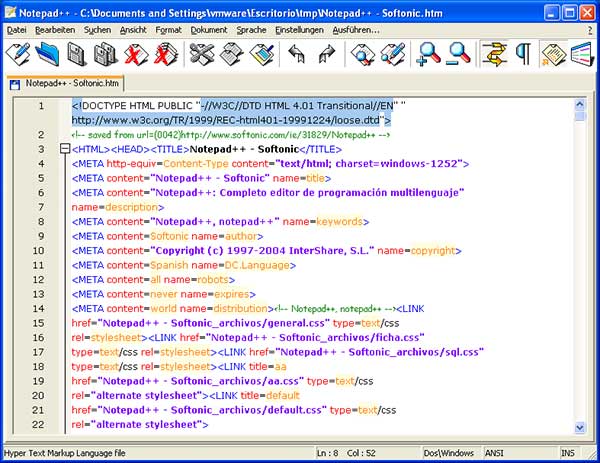Click 'Notepad++ - Softonic' title text on line 3
This screenshot has width=600, height=463.
(244, 149)
